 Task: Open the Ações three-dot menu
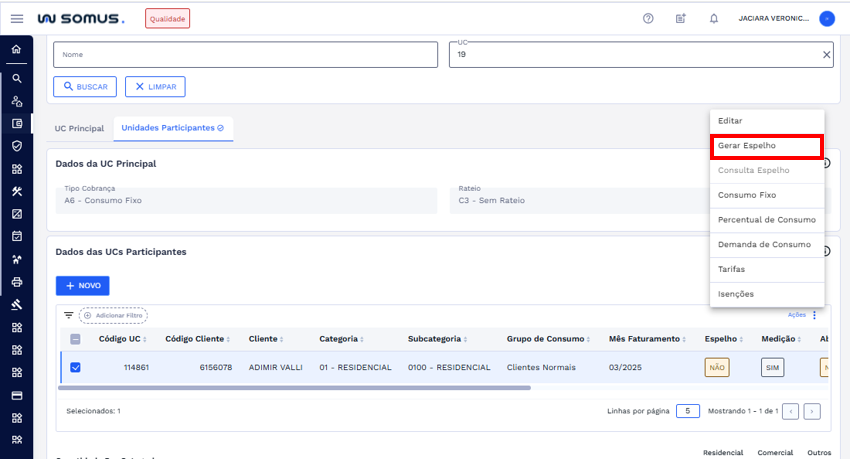click(814, 315)
